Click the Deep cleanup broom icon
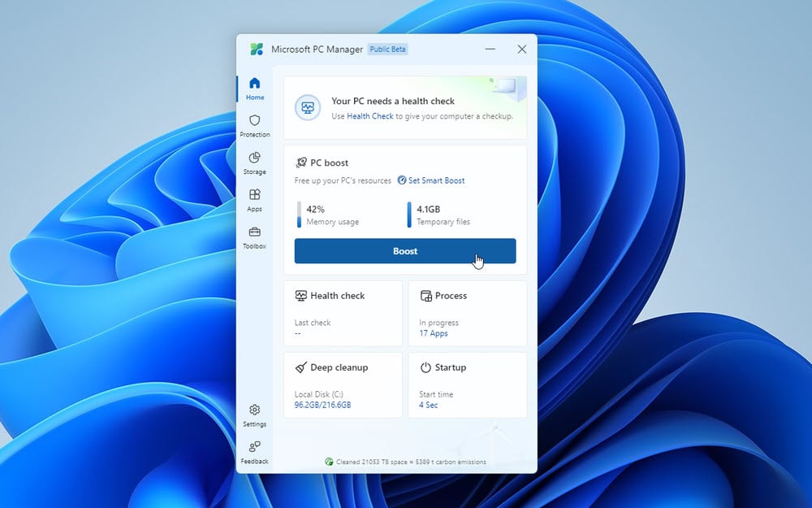Screen dimensions: 812x508 (x=302, y=367)
